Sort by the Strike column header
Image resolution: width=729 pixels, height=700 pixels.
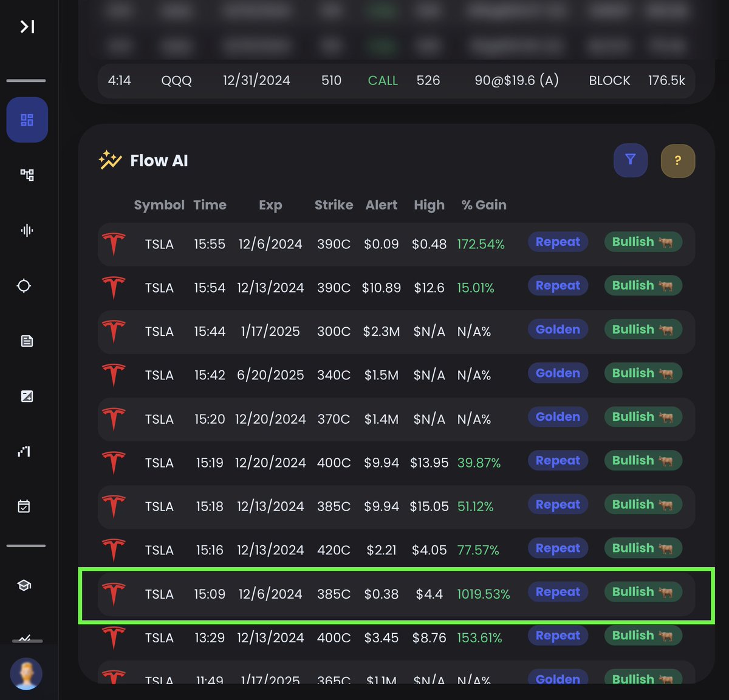click(x=334, y=205)
